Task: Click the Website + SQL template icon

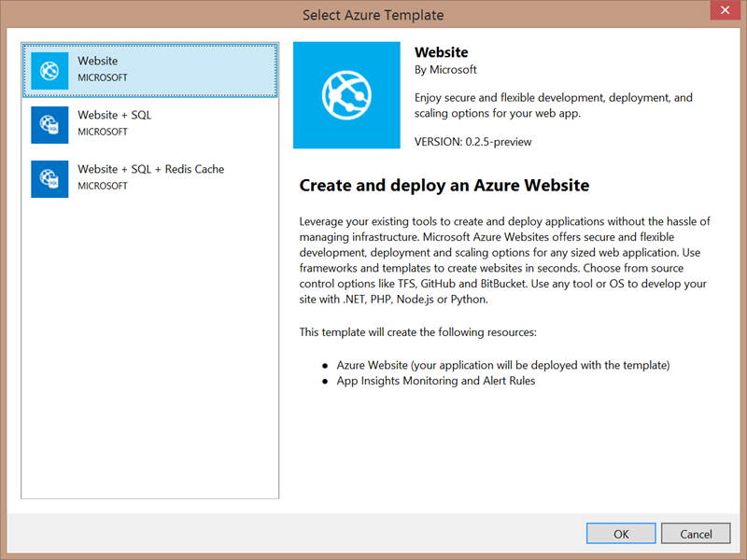Action: pos(49,125)
